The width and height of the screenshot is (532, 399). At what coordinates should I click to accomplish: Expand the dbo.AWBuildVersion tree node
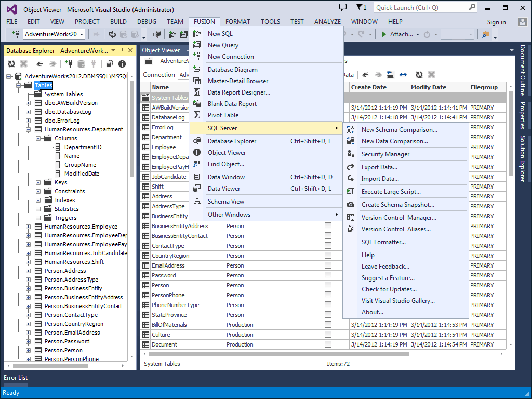[29, 103]
